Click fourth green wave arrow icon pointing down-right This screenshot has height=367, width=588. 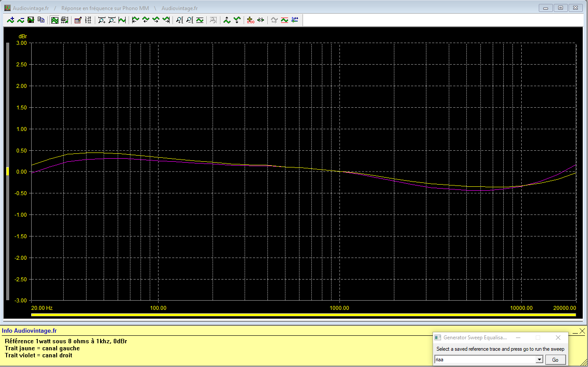pos(166,20)
